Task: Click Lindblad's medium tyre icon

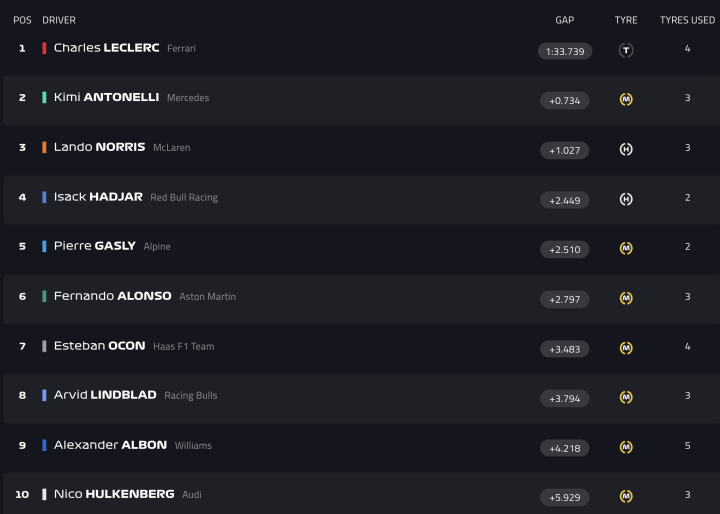Action: click(x=626, y=397)
